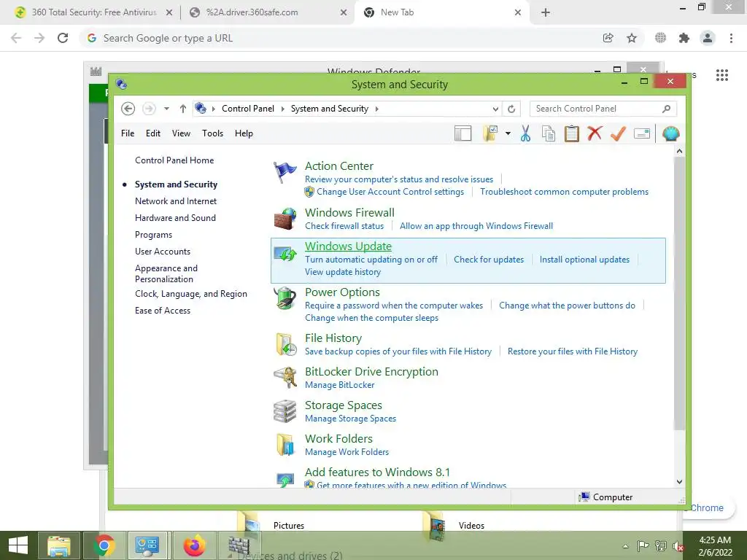
Task: Open a new Chrome tab with plus button
Action: [x=546, y=13]
